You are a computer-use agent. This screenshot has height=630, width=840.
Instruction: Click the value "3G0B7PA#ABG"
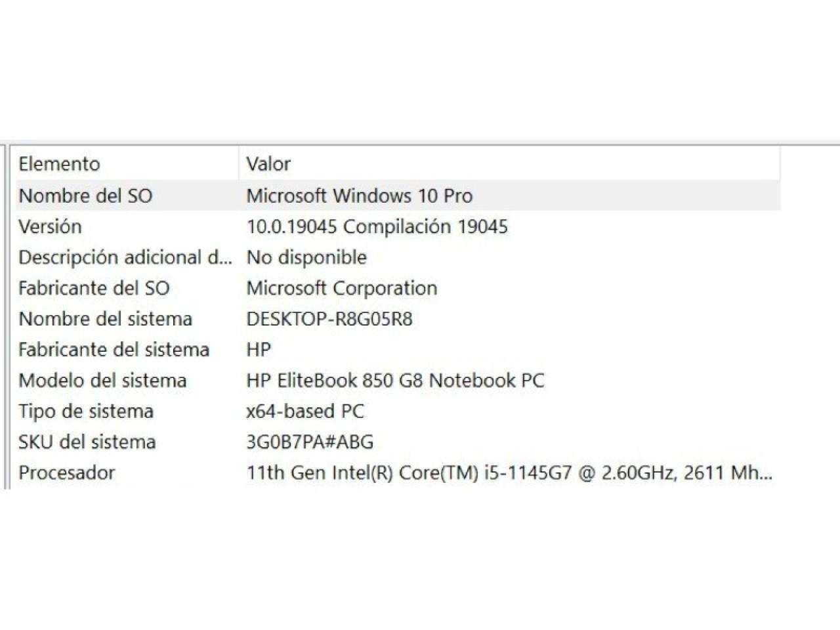point(310,442)
